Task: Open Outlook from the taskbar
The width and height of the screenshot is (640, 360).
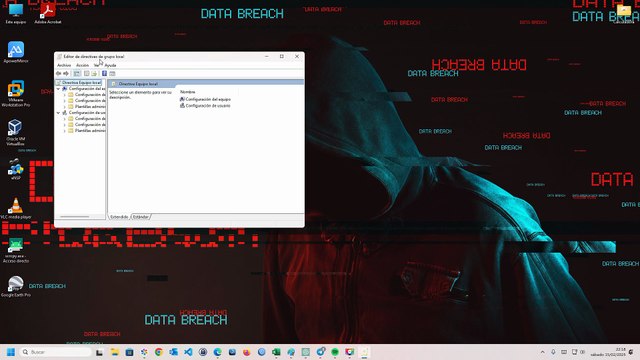Action: coord(173,352)
